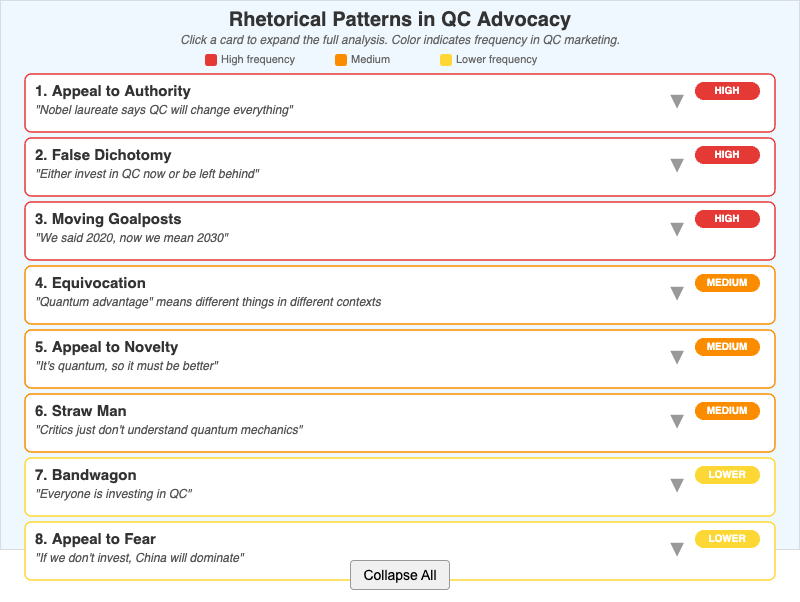Select the Moving Goalposts card

pyautogui.click(x=350, y=230)
